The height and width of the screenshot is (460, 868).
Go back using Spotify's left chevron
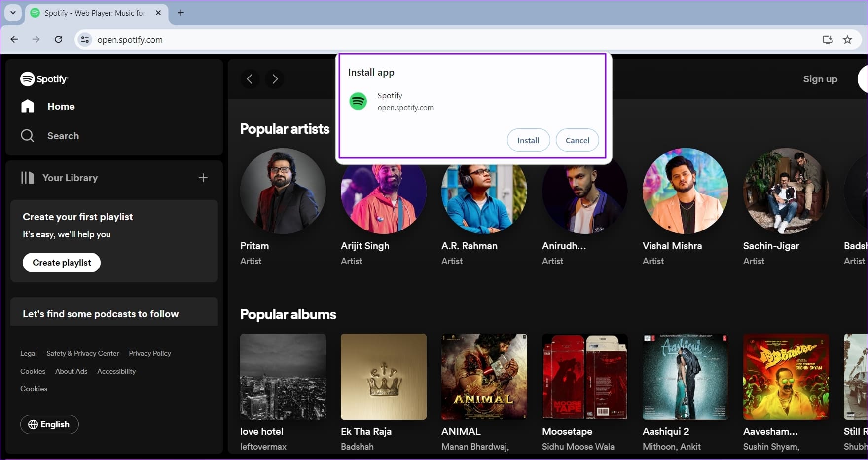coord(250,79)
